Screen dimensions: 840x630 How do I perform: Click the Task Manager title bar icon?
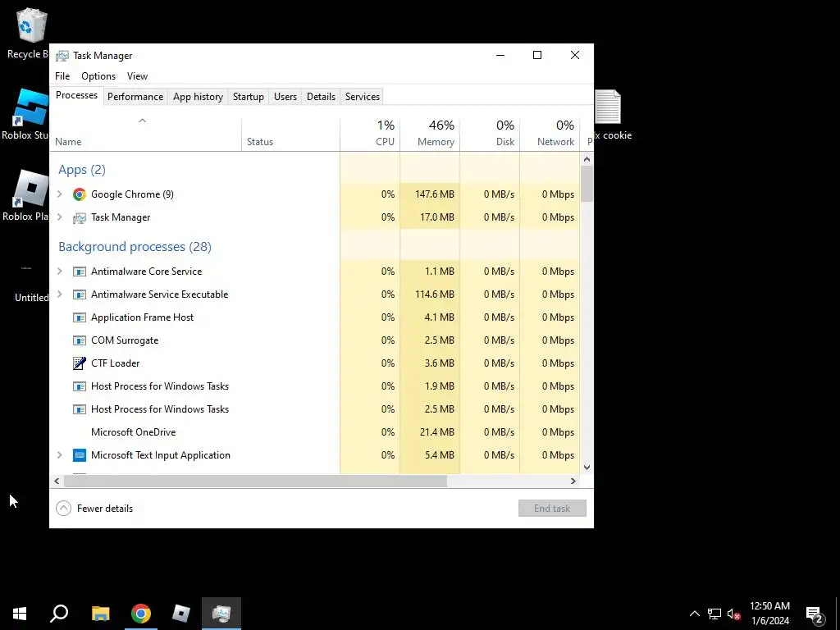coord(62,56)
